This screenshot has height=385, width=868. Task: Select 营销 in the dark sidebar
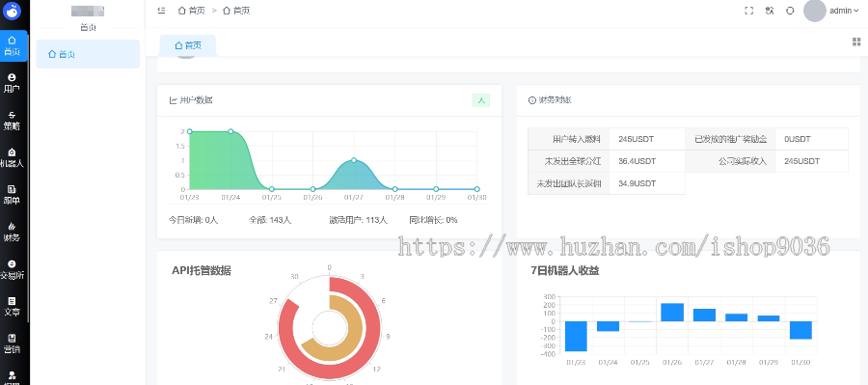[12, 344]
